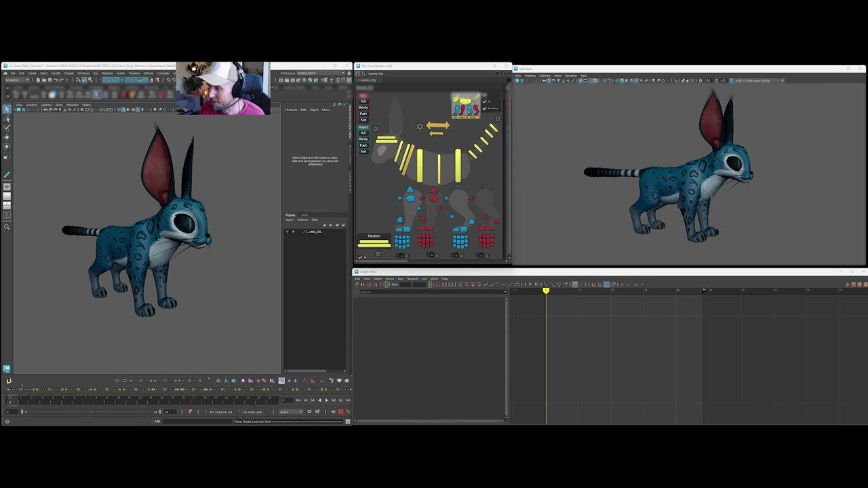Click the Maya time slider ruler
Image resolution: width=868 pixels, height=488 pixels.
[x=142, y=400]
